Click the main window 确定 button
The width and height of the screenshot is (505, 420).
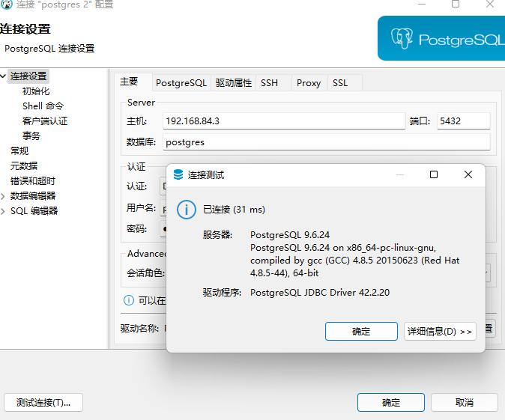[391, 402]
